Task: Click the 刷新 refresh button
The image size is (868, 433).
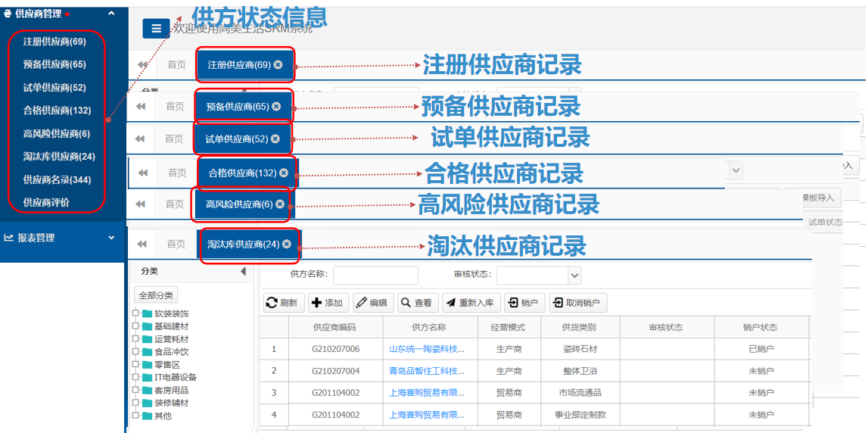Action: 283,303
